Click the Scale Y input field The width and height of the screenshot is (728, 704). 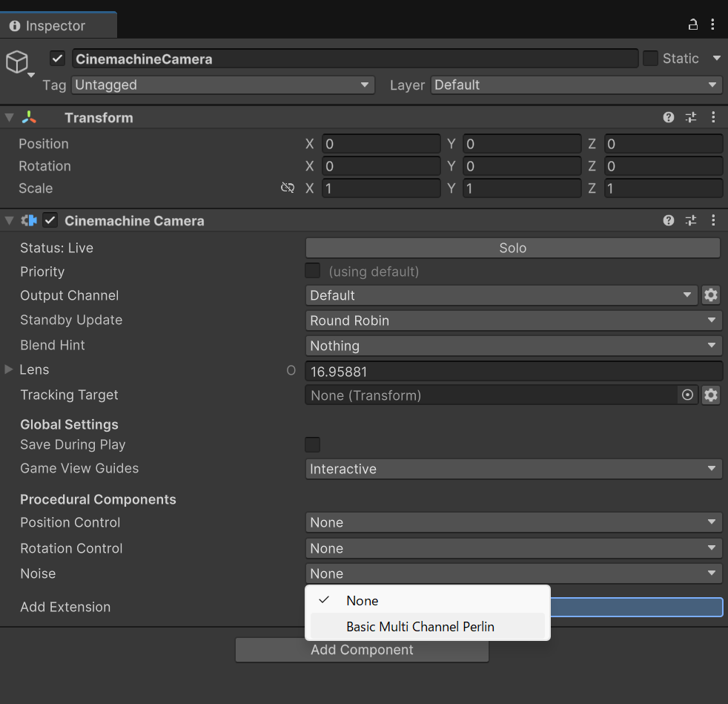[522, 188]
